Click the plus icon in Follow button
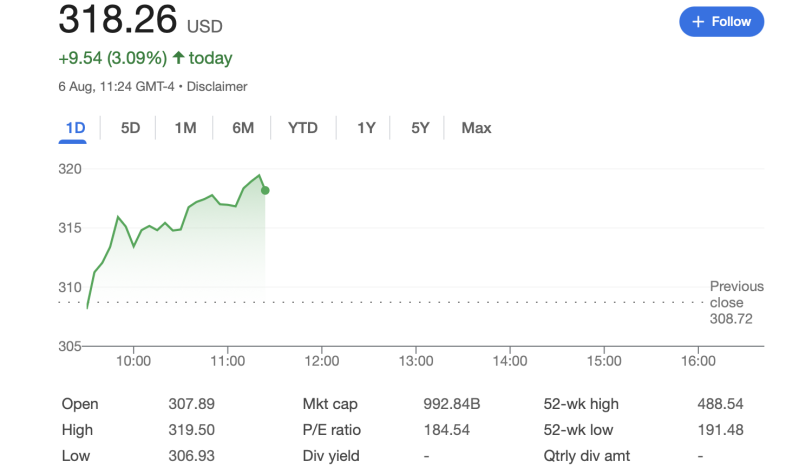799x475 pixels. (698, 21)
